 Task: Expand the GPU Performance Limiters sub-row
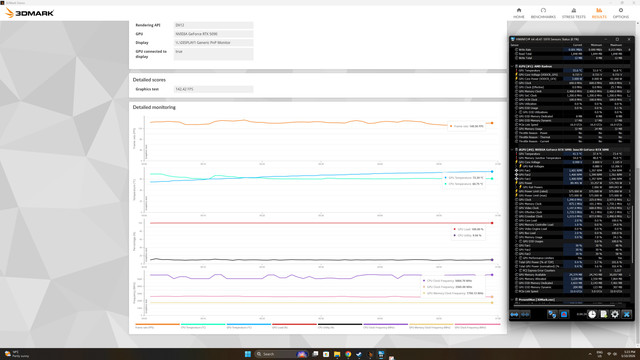pos(517,258)
